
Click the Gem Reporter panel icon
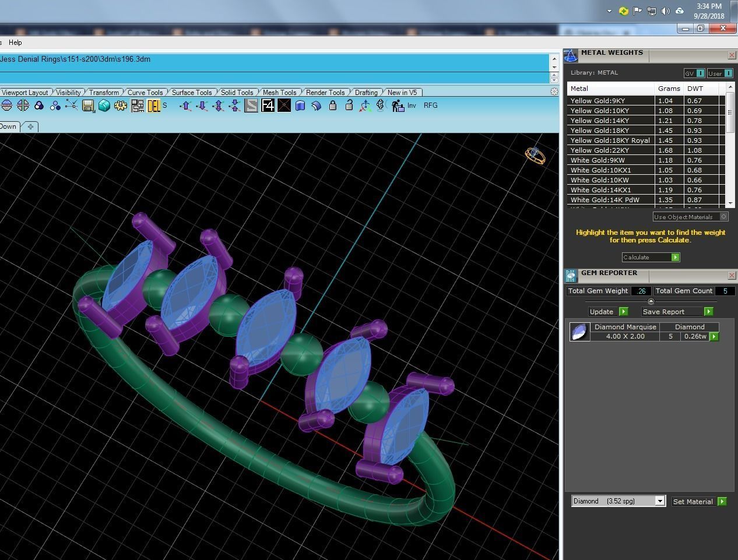[570, 276]
